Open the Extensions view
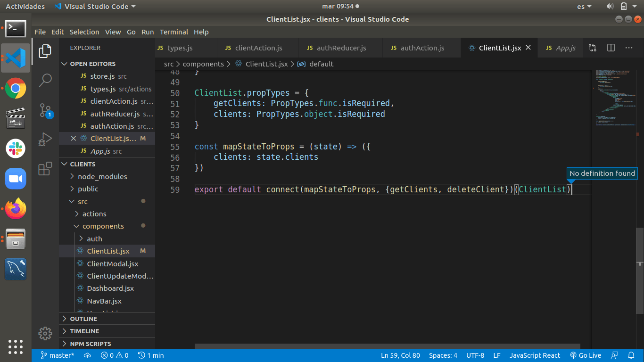The image size is (644, 362). point(45,169)
